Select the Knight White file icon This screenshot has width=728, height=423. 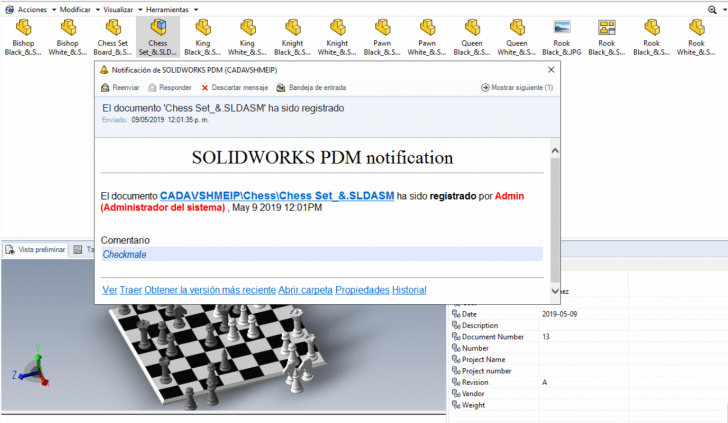(x=337, y=28)
